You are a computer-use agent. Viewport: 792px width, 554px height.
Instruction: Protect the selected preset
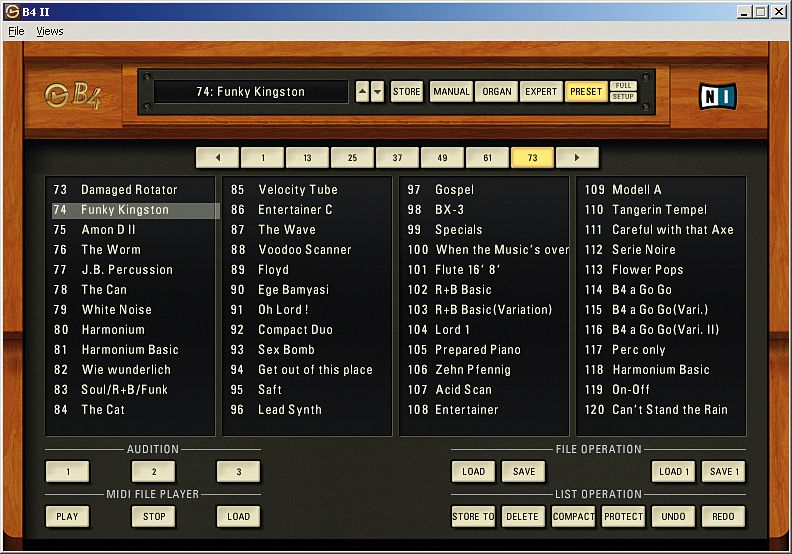tap(623, 517)
